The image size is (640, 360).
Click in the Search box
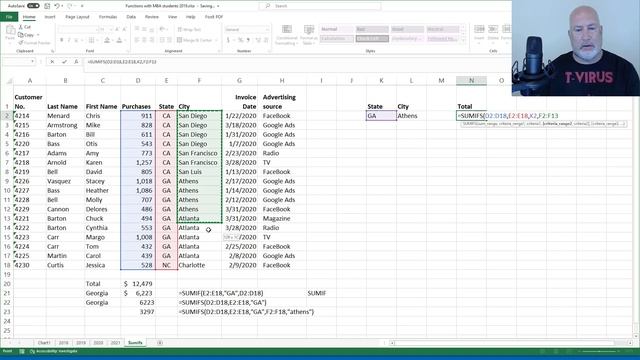click(320, 6)
